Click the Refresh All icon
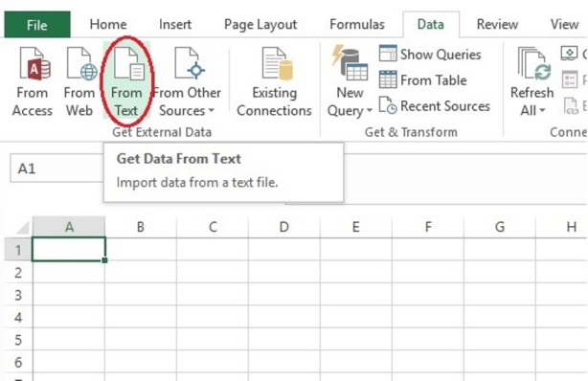Image resolution: width=588 pixels, height=381 pixels. [533, 63]
